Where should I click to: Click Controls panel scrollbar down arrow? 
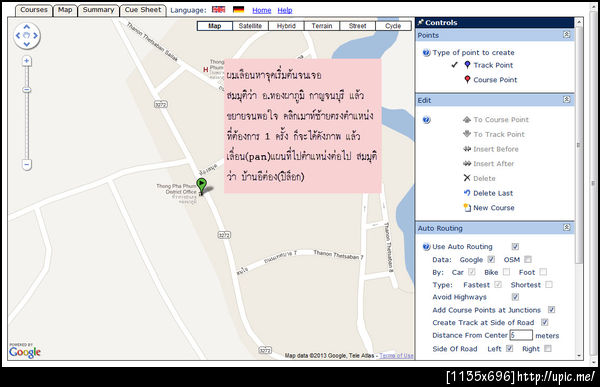tap(579, 356)
